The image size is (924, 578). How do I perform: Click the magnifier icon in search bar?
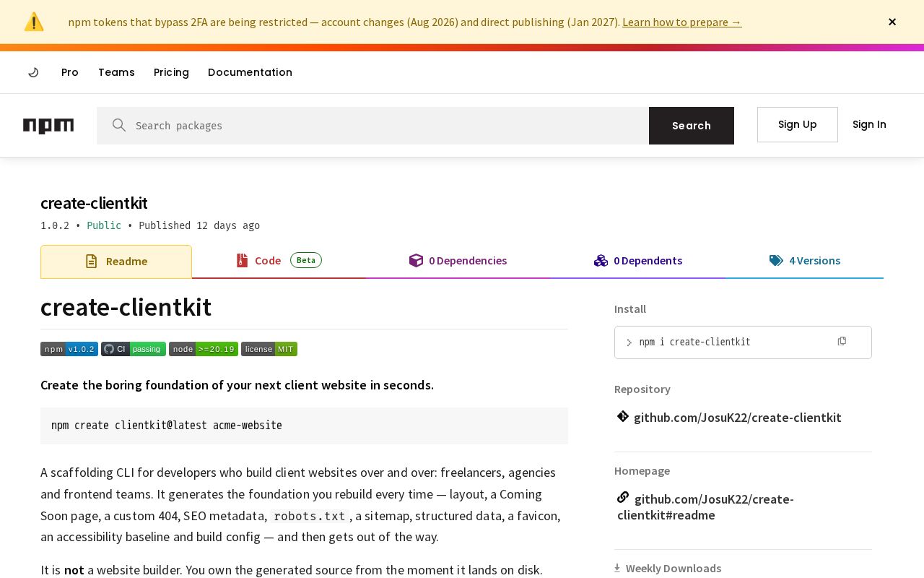(x=119, y=125)
